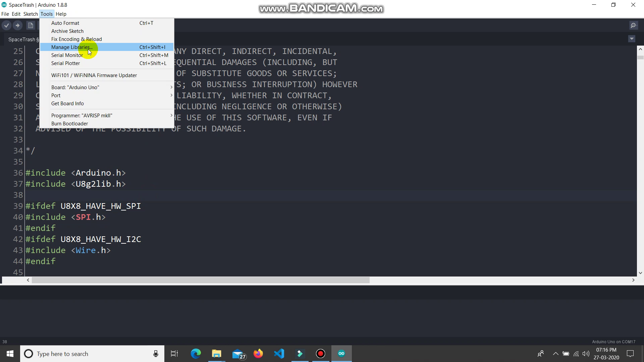Open the Sketch menu
The height and width of the screenshot is (362, 644).
click(30, 14)
